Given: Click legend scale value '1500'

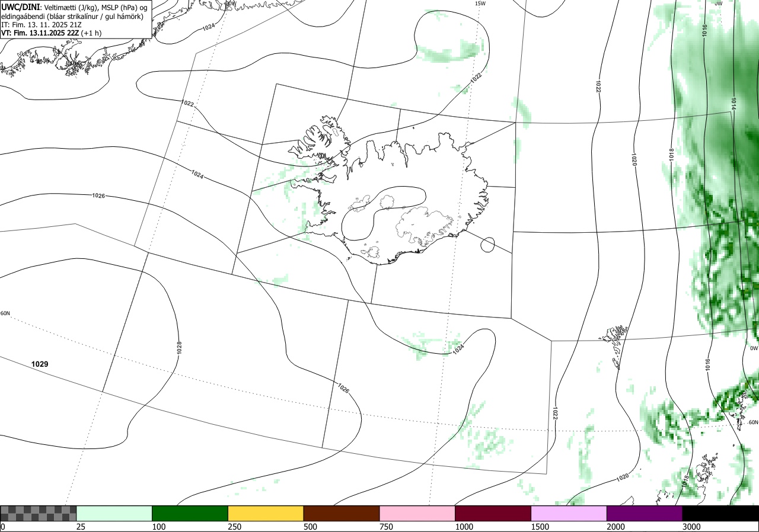Looking at the screenshot, I should [540, 527].
